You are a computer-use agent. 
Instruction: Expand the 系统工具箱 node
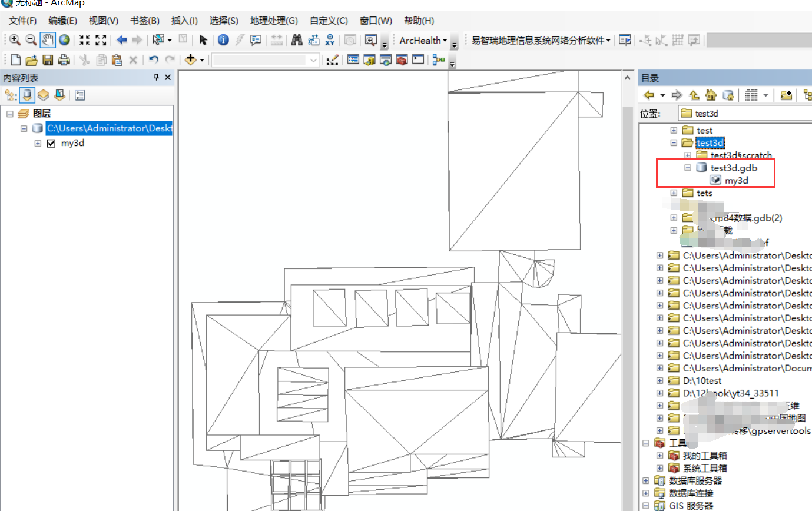pyautogui.click(x=660, y=468)
